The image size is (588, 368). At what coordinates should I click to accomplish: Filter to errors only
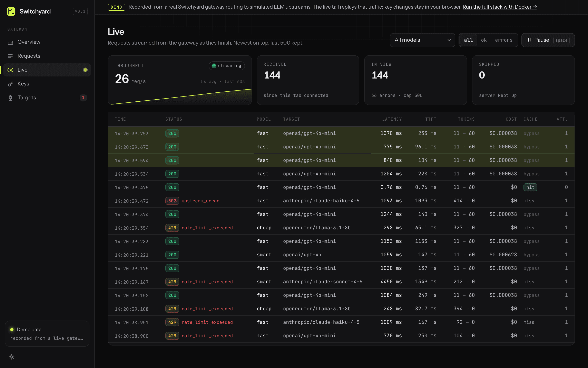point(504,40)
